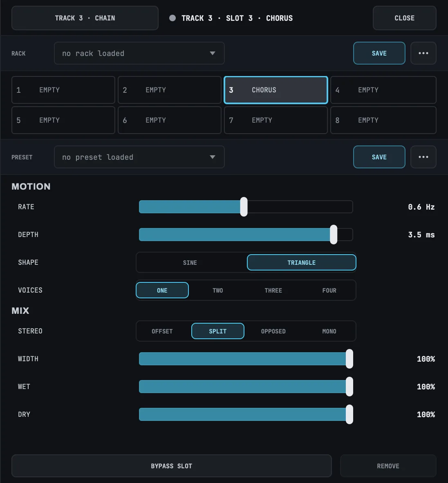Choose Offset stereo mode

162,331
